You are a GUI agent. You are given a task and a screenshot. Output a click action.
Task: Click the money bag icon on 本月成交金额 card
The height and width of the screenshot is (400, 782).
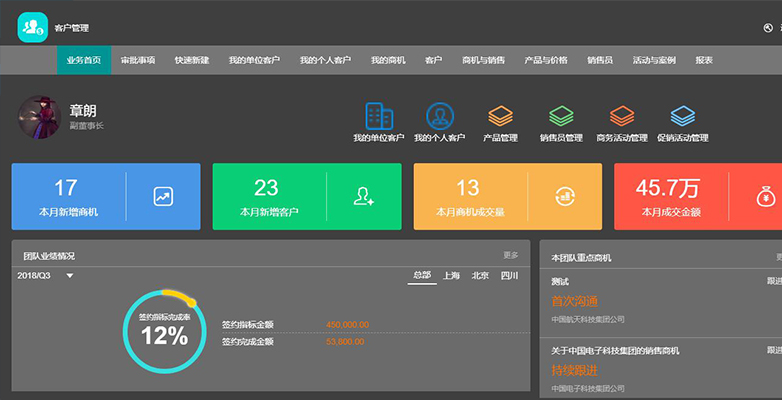[765, 197]
